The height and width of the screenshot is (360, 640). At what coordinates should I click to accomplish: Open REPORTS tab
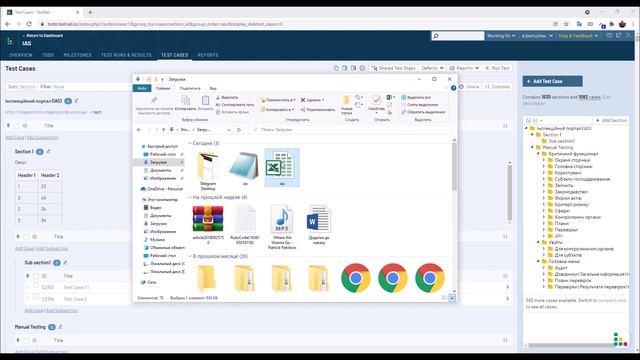(208, 55)
